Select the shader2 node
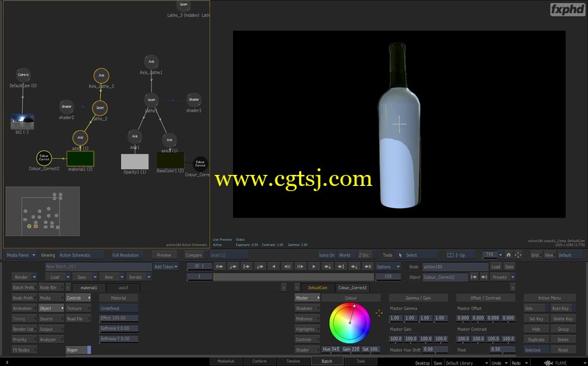This screenshot has width=588, height=366. pyautogui.click(x=66, y=107)
